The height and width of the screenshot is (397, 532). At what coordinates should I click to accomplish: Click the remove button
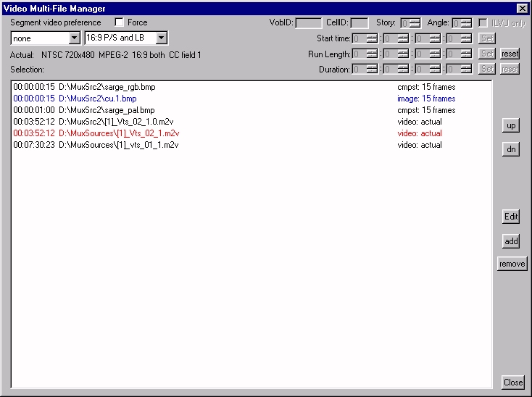pyautogui.click(x=512, y=264)
